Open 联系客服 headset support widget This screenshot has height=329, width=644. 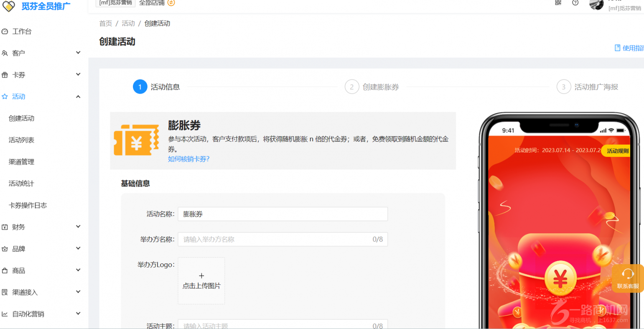pos(628,278)
